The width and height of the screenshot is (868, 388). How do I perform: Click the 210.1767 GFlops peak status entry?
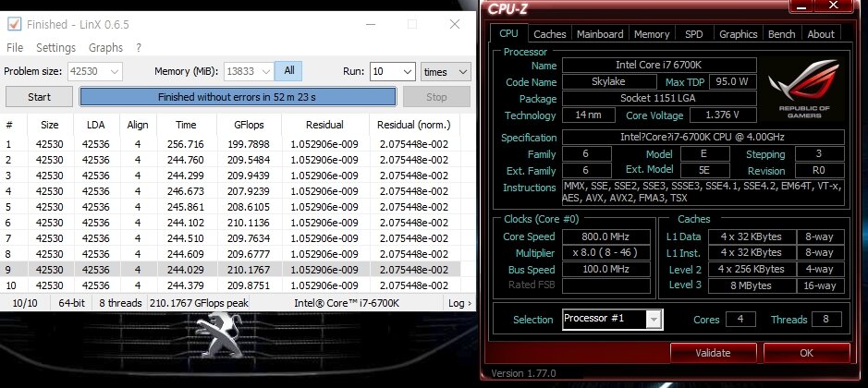point(200,303)
